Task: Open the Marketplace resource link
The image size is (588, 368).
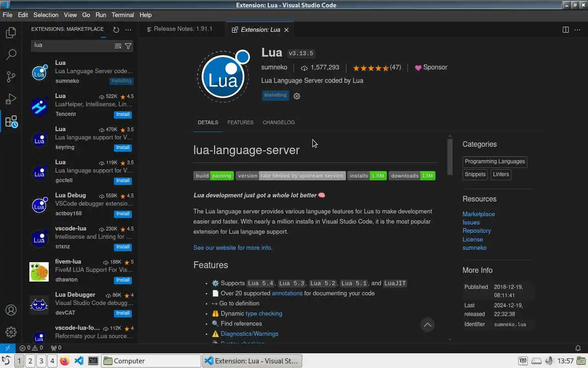Action: pos(479,214)
